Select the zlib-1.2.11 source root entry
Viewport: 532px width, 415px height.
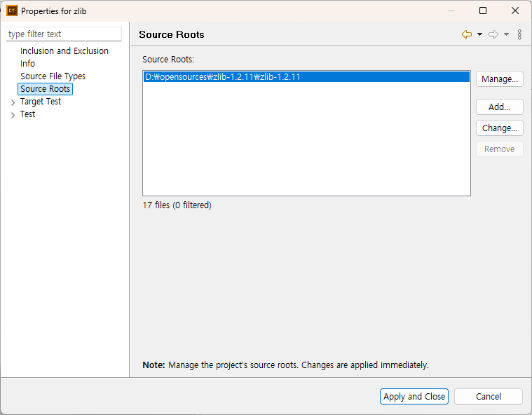pos(223,77)
